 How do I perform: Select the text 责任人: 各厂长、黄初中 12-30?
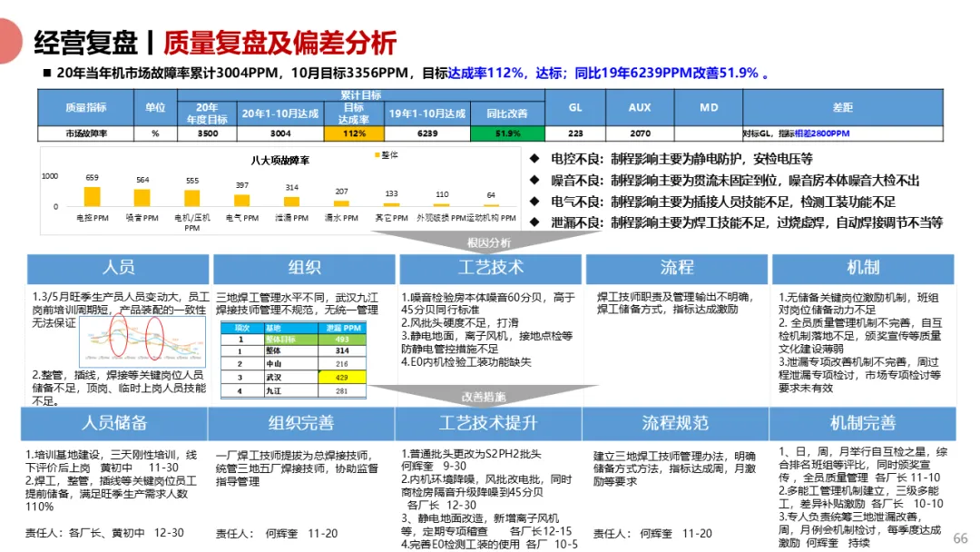(104, 533)
